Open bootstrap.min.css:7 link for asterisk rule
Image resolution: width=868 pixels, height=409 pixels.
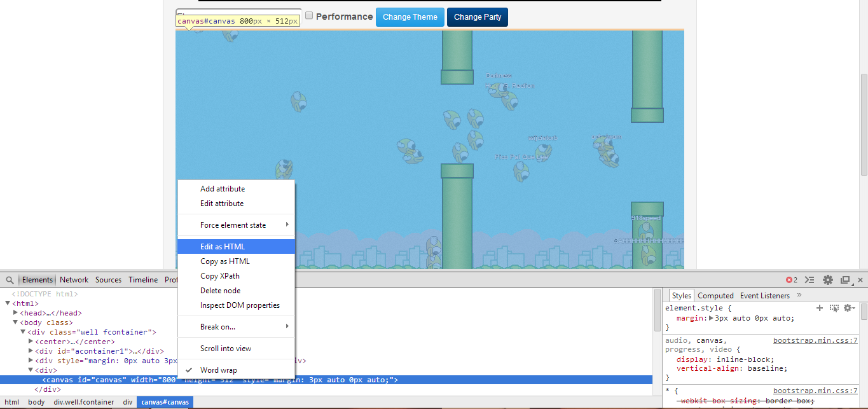815,391
